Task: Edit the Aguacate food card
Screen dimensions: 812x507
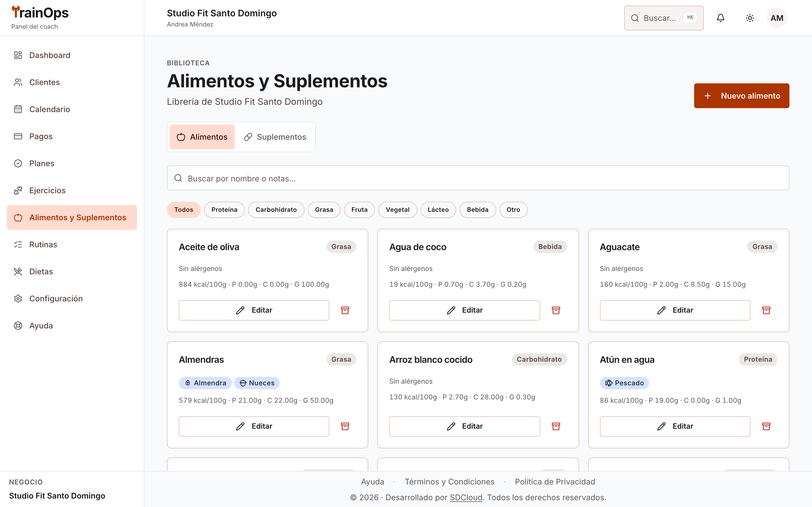Action: tap(675, 310)
